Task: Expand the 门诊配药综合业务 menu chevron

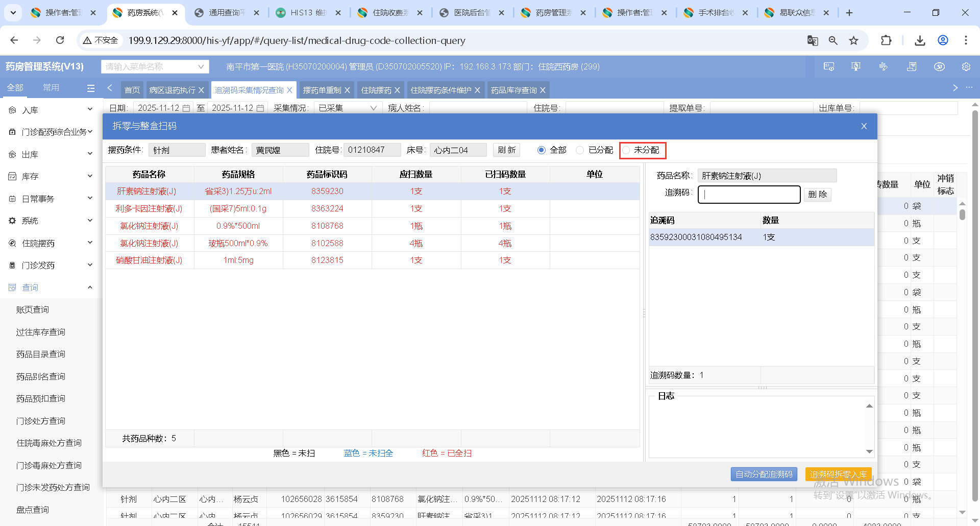Action: (90, 131)
